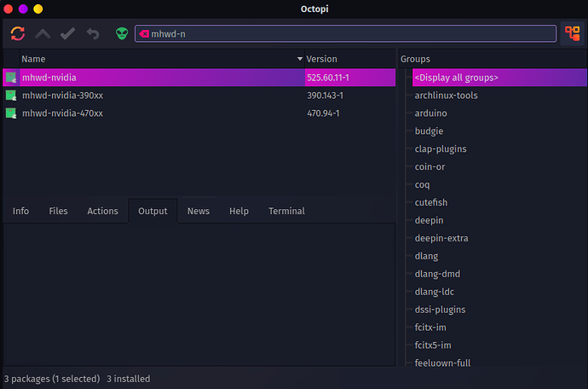
Task: Select the Output tab
Action: 153,211
